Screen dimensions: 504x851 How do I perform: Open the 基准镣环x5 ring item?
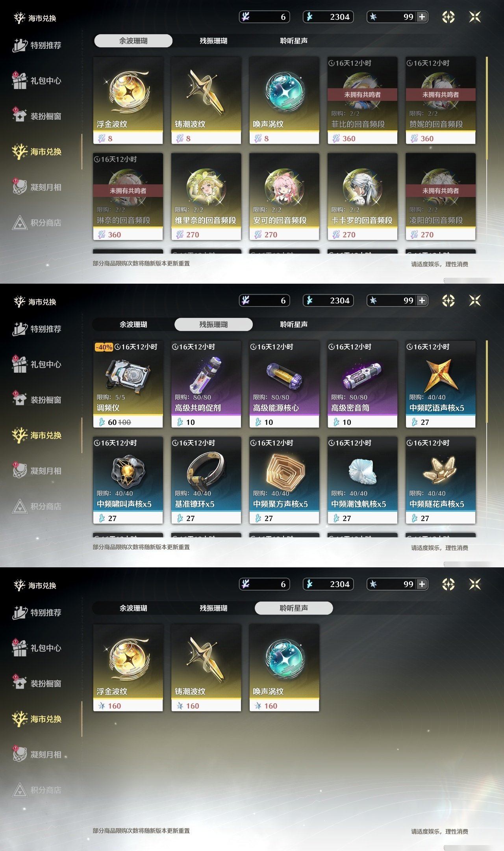pos(206,480)
